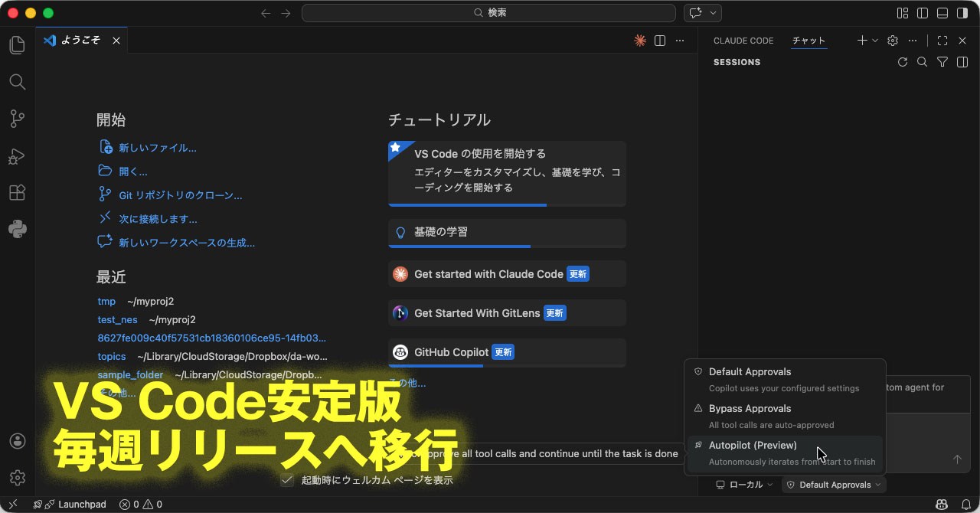Open the Manage gear in the activity bar
980x513 pixels.
point(17,478)
